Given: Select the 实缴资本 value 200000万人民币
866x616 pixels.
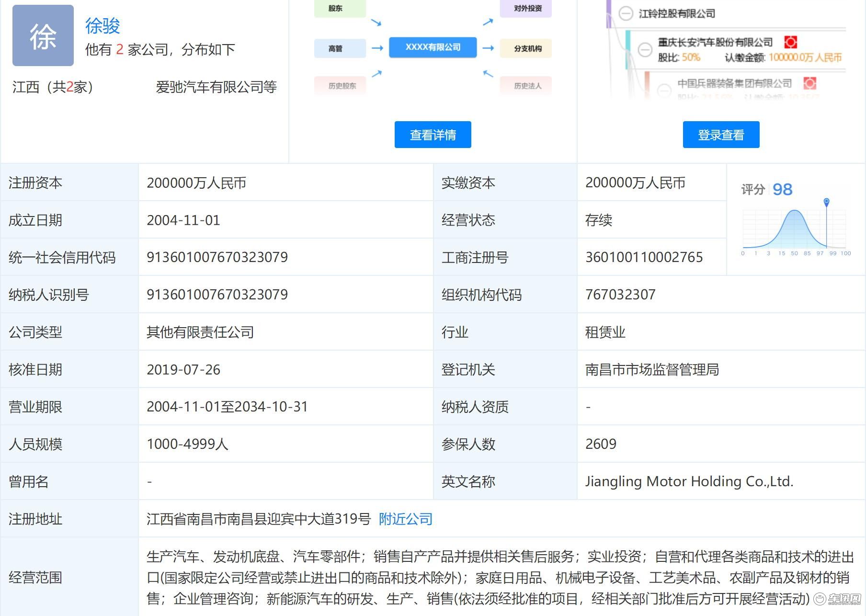Looking at the screenshot, I should (x=635, y=183).
